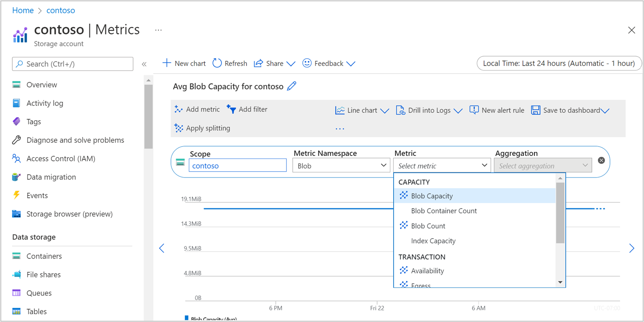This screenshot has width=644, height=322.
Task: Click the Tables sidebar icon
Action: [x=17, y=311]
